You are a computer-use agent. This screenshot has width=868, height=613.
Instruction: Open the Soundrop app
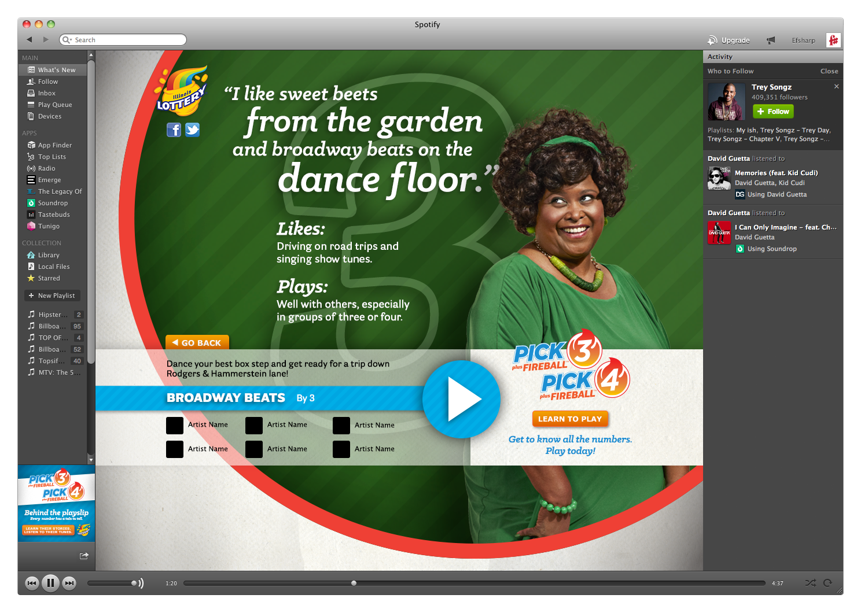(53, 203)
